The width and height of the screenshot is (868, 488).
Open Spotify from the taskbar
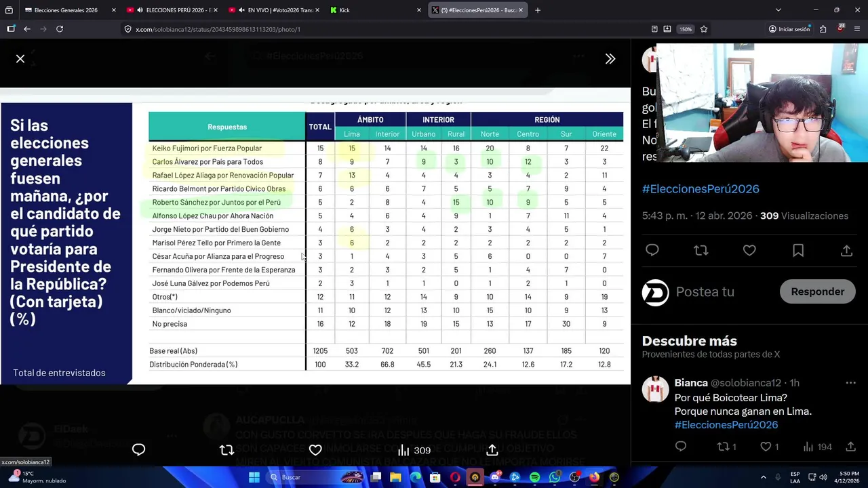click(x=534, y=477)
